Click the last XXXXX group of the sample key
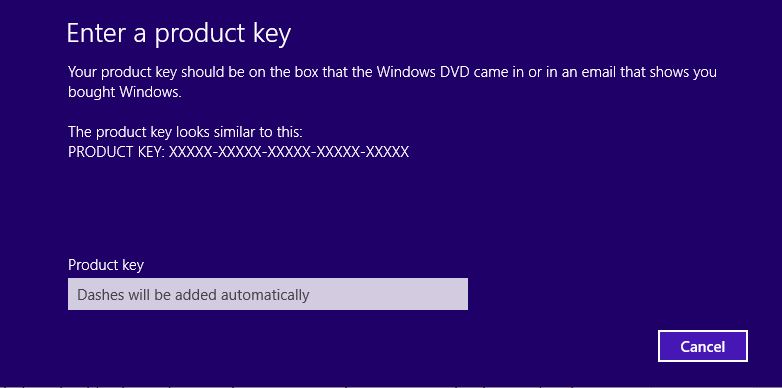This screenshot has height=388, width=782. pyautogui.click(x=388, y=152)
